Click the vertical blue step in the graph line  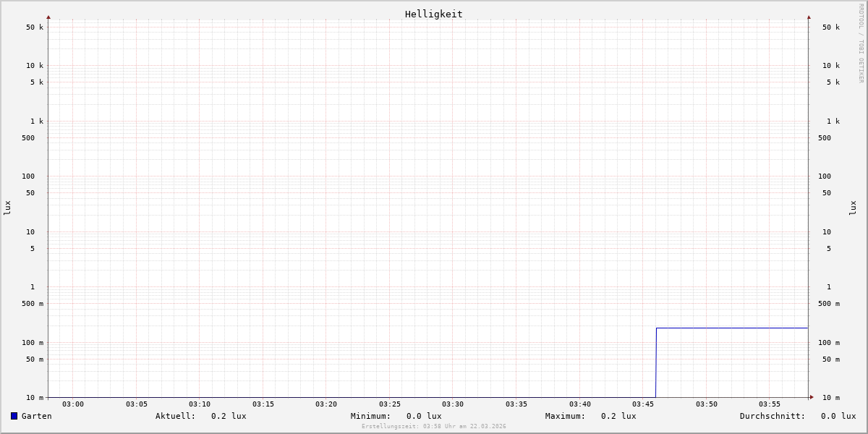pos(656,362)
